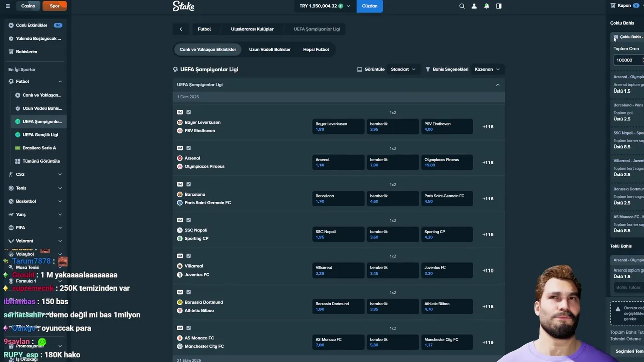Open Uluslararası Kulüpler breadcrumb
644x362 pixels.
pos(252,29)
